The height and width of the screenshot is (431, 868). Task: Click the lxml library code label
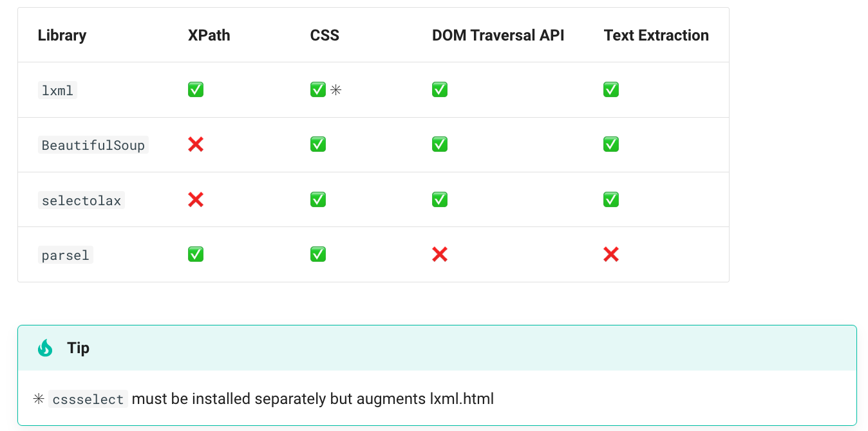tap(57, 91)
